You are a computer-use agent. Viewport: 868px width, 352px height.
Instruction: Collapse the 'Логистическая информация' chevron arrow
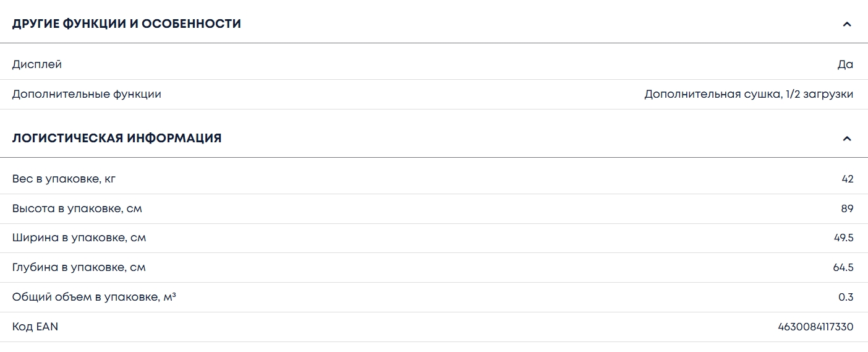pos(847,139)
